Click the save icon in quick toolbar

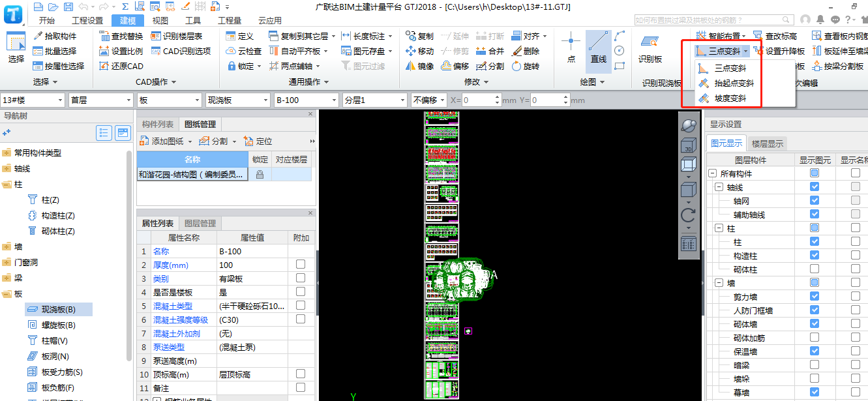tap(68, 7)
